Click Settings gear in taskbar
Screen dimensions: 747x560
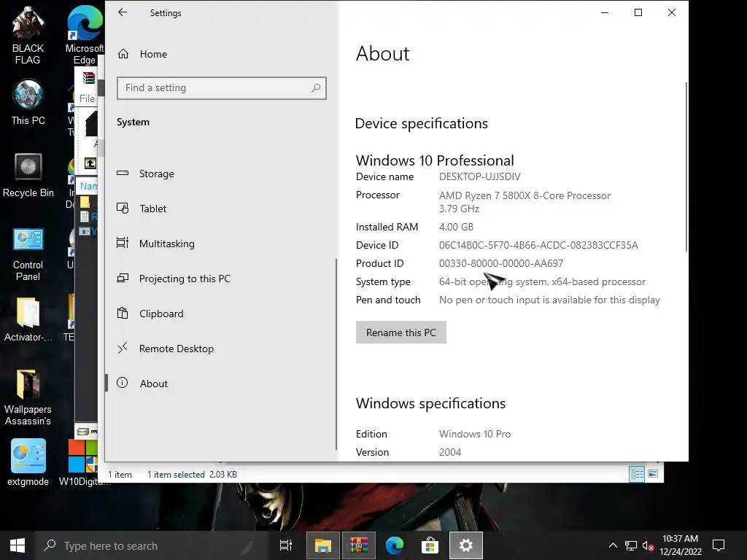click(x=466, y=545)
